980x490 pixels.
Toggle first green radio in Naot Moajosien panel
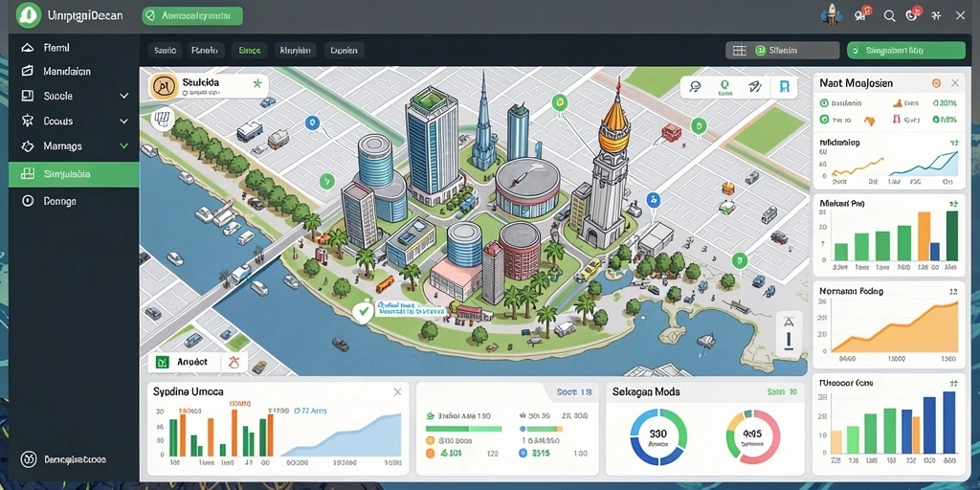pyautogui.click(x=824, y=103)
